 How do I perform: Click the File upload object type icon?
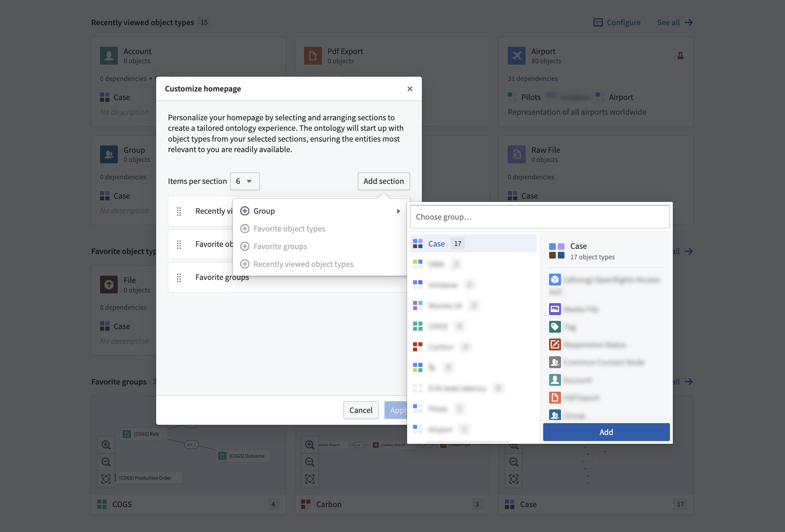click(x=109, y=285)
